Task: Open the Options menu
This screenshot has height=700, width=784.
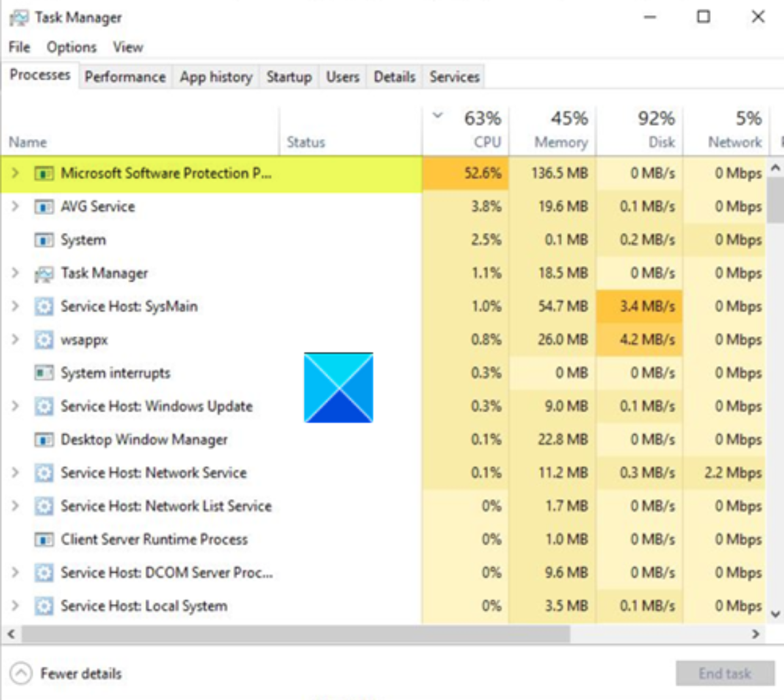Action: [71, 47]
